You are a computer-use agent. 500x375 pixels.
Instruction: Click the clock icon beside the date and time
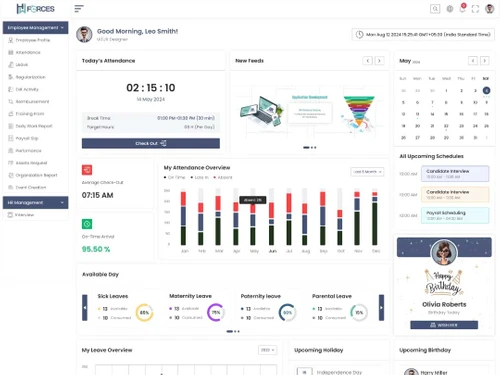[x=359, y=34]
